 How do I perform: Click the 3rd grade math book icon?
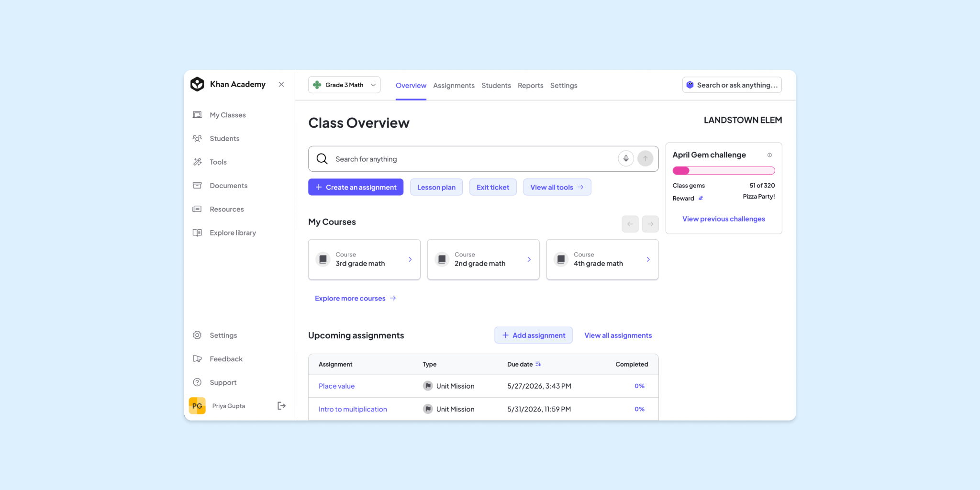tap(323, 259)
